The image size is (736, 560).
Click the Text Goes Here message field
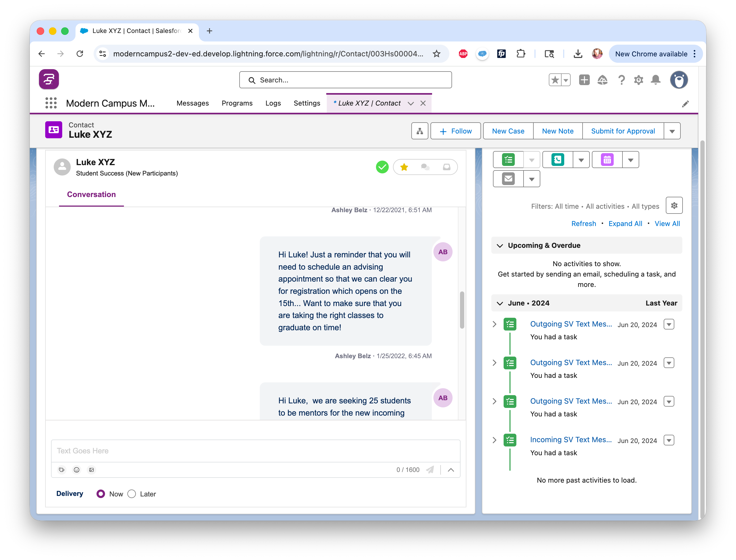pyautogui.click(x=255, y=451)
